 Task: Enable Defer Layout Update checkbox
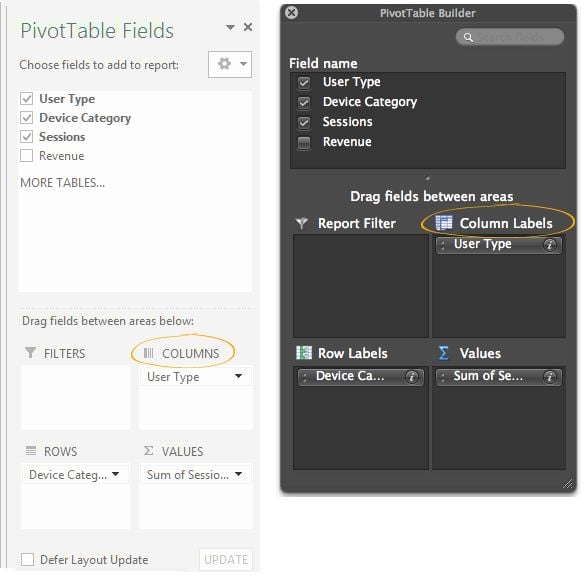28,559
